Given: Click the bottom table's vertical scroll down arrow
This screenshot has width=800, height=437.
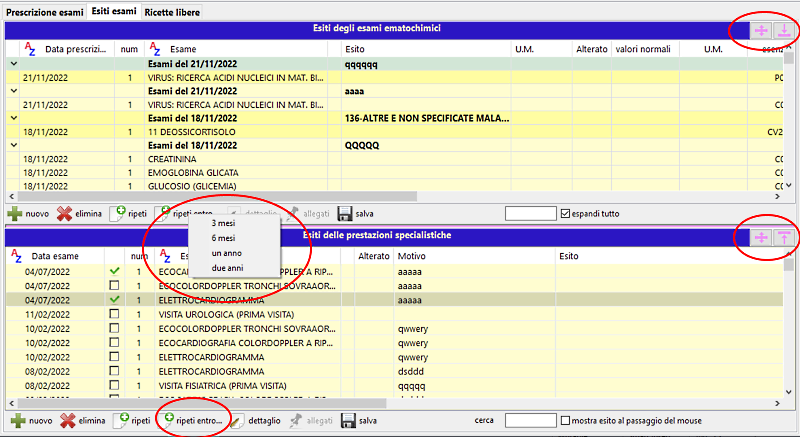Looking at the screenshot, I should point(789,392).
